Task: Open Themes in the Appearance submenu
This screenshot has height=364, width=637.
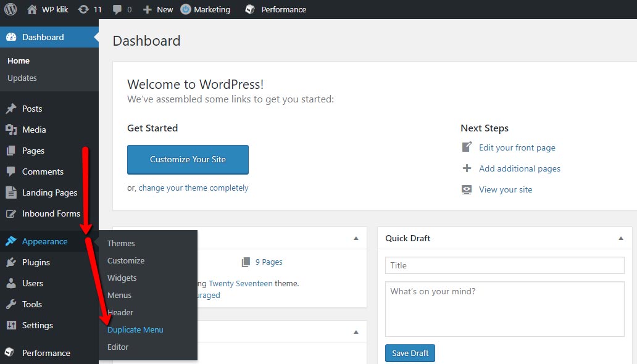Action: pyautogui.click(x=121, y=243)
